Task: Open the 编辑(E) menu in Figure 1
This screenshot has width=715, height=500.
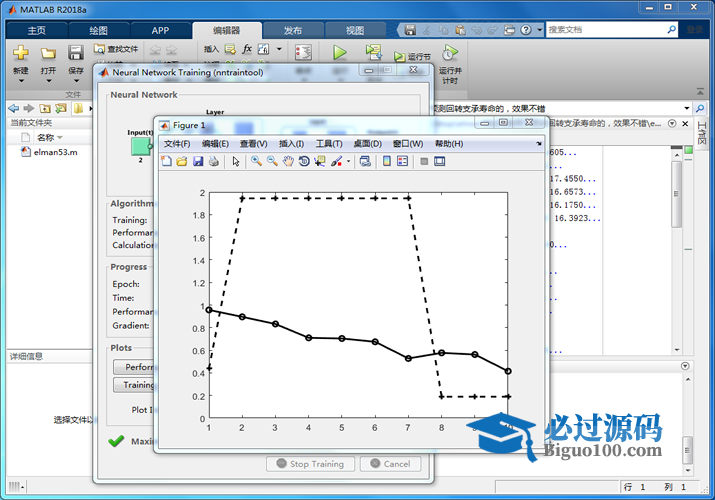Action: [x=215, y=144]
